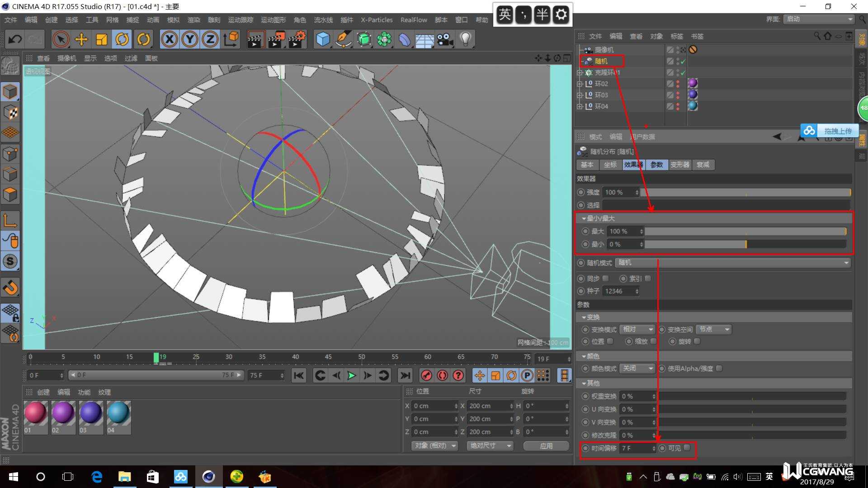Open the 颜色模式 dropdown
868x488 pixels.
point(637,368)
